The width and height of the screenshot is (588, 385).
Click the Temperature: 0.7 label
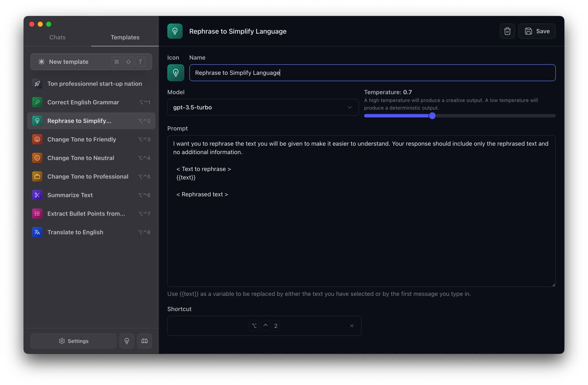point(388,92)
